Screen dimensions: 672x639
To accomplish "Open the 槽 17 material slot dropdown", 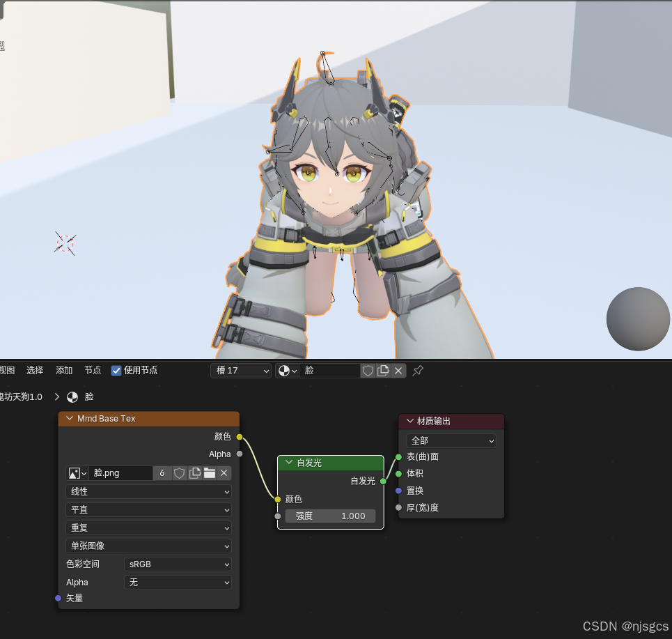I will coord(241,371).
